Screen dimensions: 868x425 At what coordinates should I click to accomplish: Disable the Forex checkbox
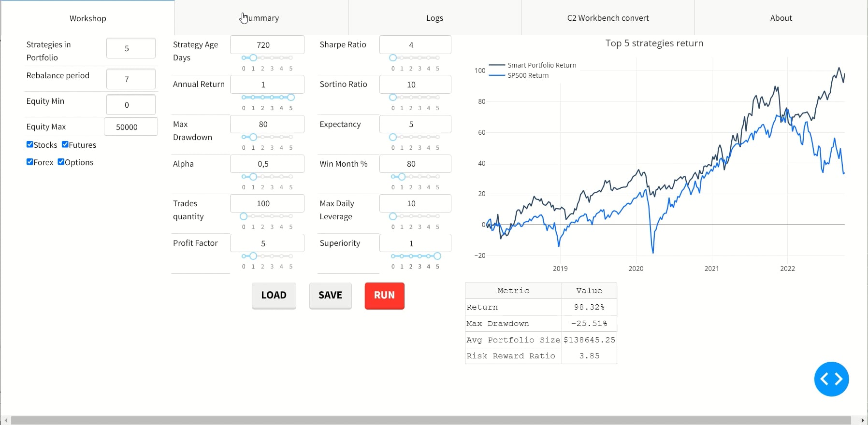(30, 162)
